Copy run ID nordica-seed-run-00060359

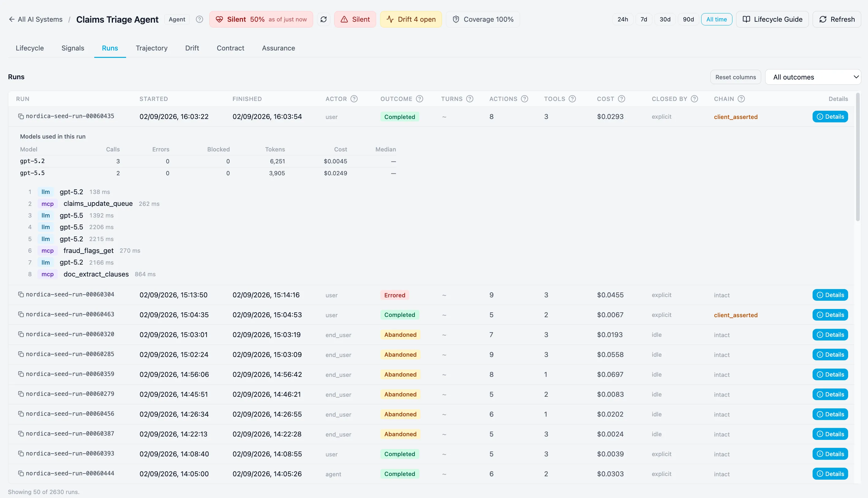pyautogui.click(x=21, y=374)
